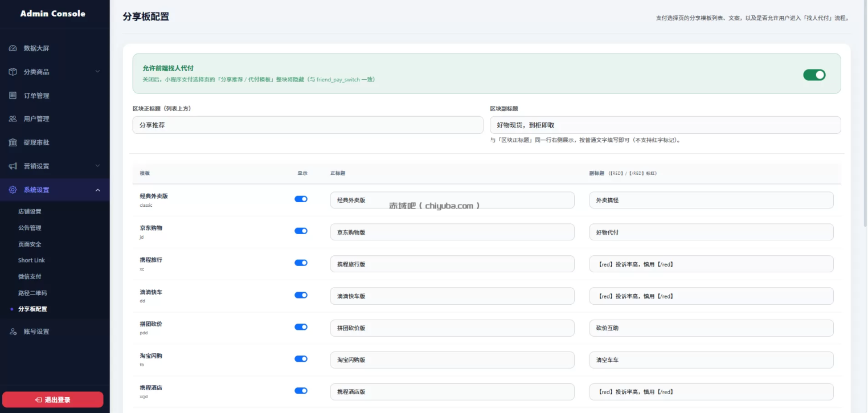Screen dimensions: 868x413
Task: Toggle display switch for 拼团砍价 row
Action: click(x=301, y=327)
